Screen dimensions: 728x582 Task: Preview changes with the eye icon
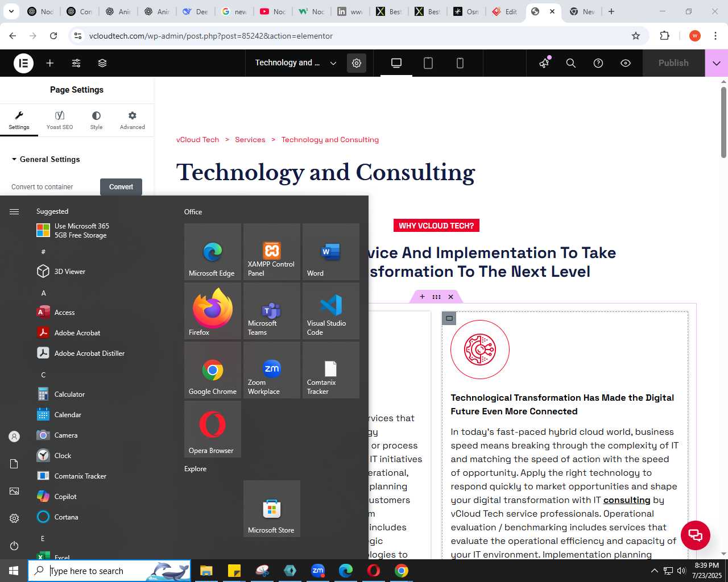pos(626,63)
